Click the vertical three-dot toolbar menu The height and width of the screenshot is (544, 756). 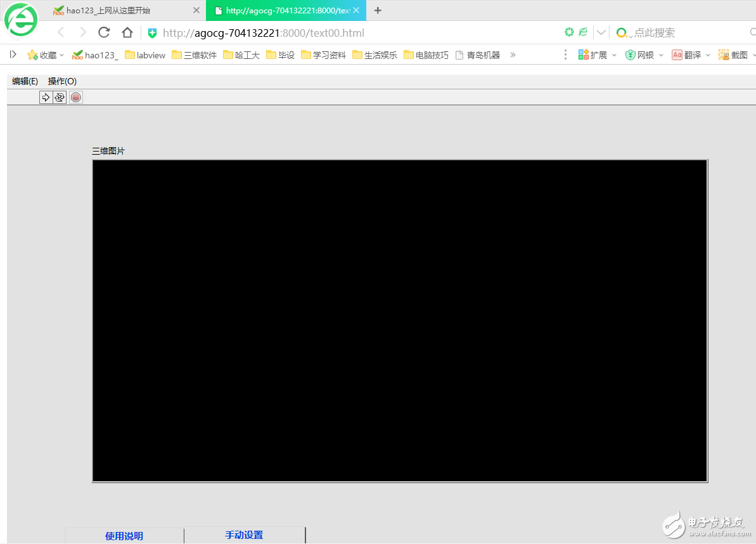pos(565,55)
